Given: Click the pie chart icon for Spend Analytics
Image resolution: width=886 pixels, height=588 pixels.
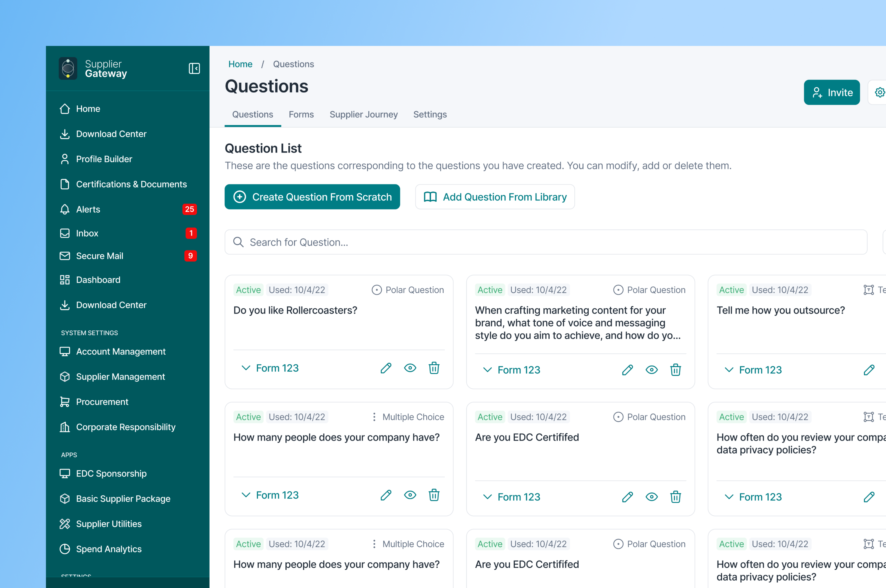Looking at the screenshot, I should coord(65,549).
